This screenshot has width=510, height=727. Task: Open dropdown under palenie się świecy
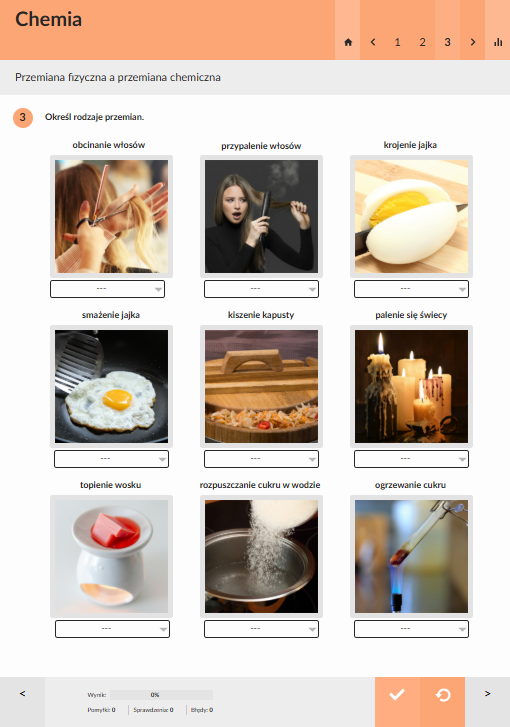tap(411, 459)
